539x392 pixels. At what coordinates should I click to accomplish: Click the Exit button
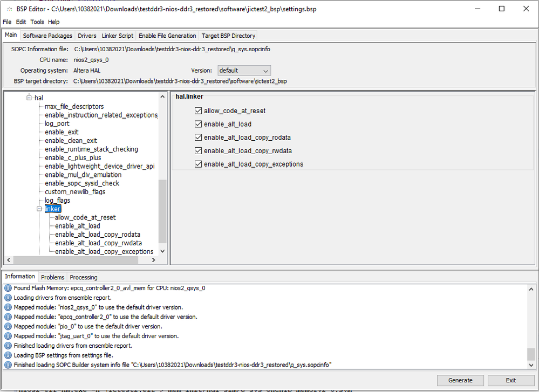(x=510, y=380)
